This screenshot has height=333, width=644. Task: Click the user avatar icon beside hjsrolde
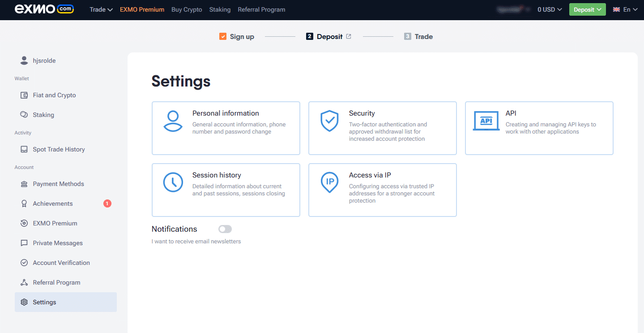pos(24,61)
